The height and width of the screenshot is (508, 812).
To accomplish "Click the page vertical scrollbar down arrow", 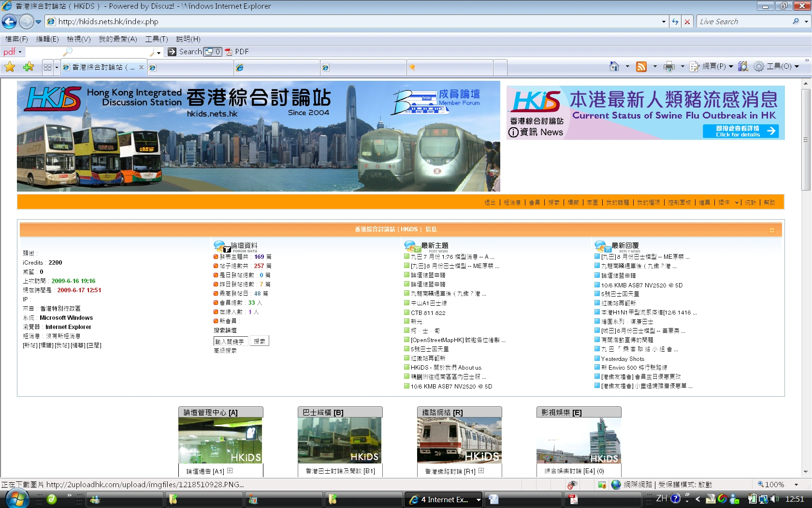I will pos(806,472).
